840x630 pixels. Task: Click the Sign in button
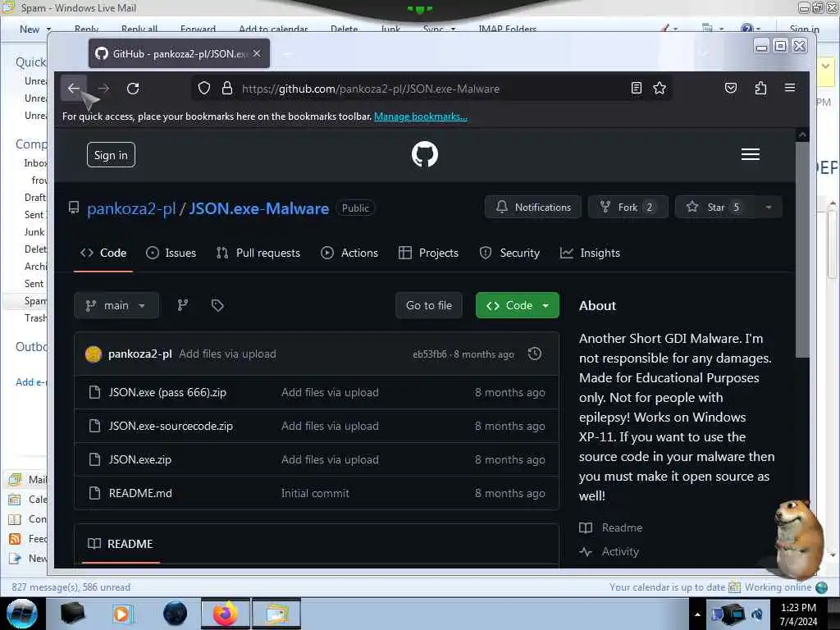[x=111, y=155]
